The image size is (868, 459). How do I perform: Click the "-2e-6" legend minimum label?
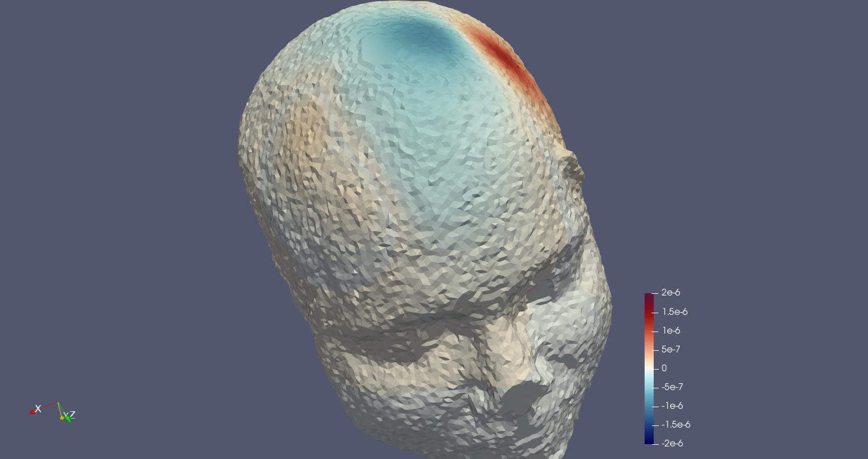(673, 443)
